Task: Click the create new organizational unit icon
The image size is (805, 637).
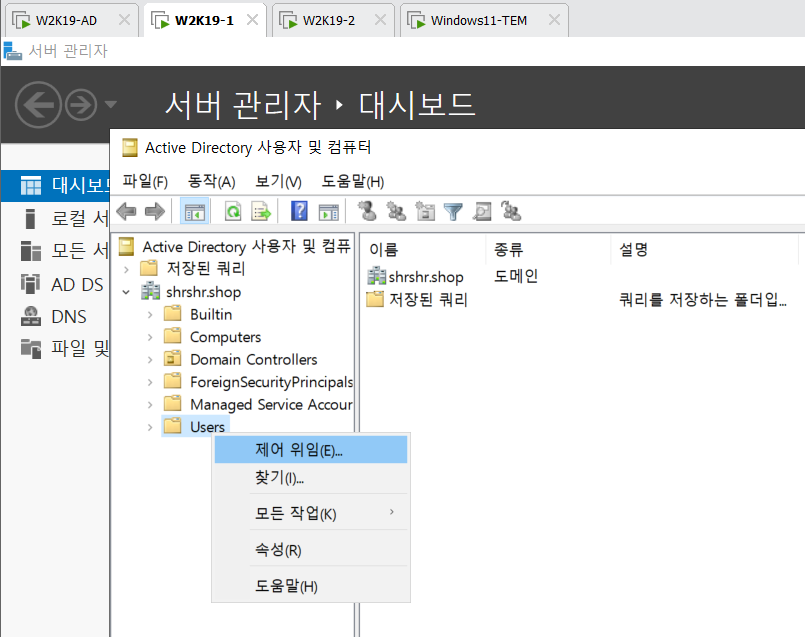Action: click(425, 211)
